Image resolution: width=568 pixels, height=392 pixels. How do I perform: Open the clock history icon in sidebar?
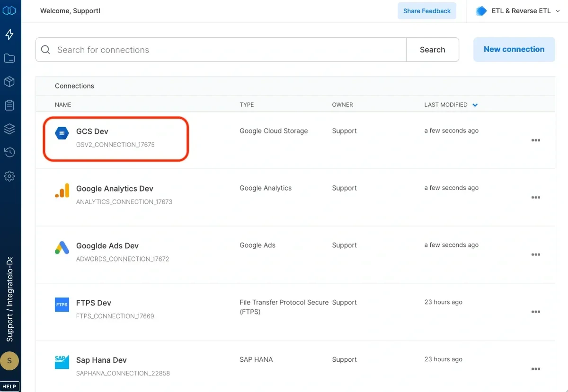pos(10,152)
